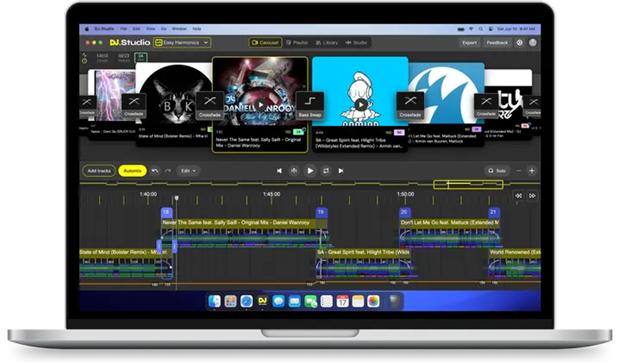Open the View menu in menu bar

150,29
